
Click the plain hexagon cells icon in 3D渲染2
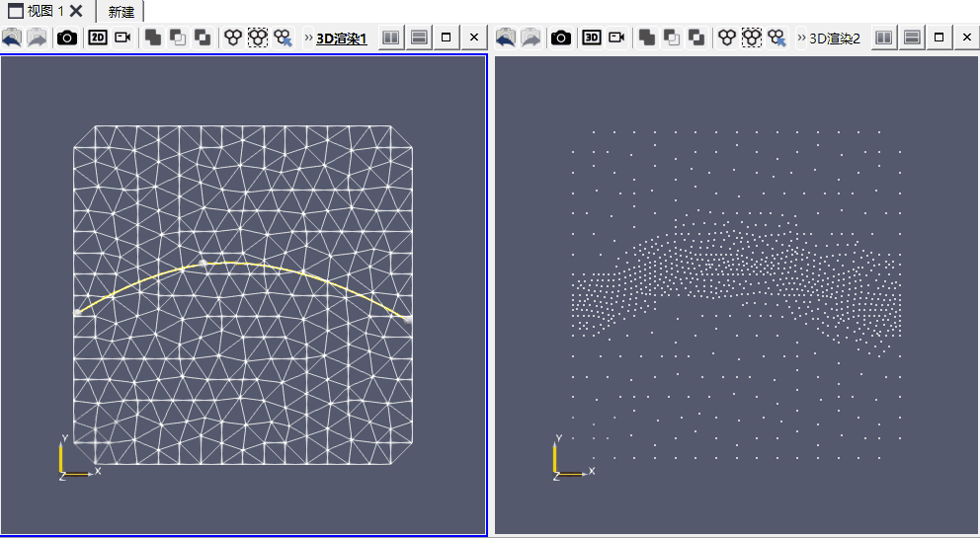(727, 38)
